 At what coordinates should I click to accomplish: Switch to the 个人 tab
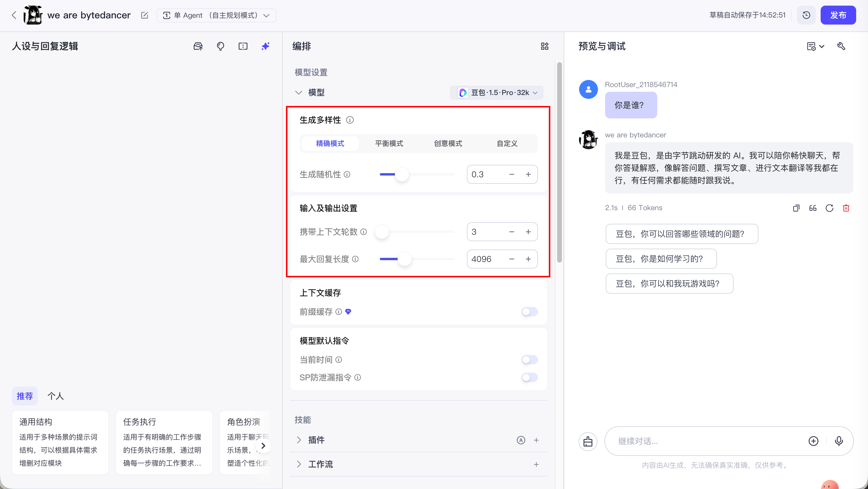tap(56, 396)
